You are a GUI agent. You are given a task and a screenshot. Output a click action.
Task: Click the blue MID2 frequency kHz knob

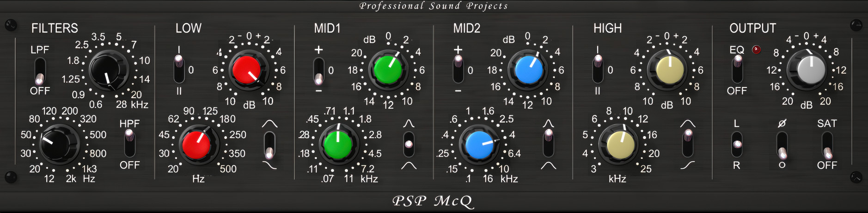pyautogui.click(x=479, y=144)
